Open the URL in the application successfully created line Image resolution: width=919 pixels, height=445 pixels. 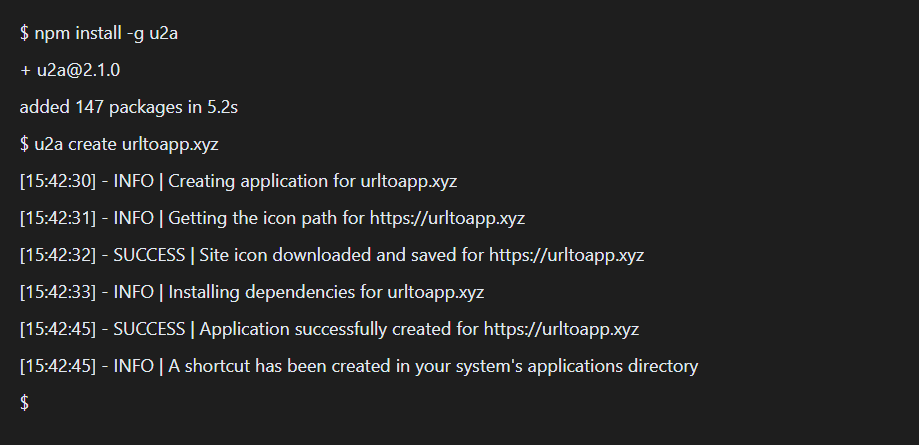(561, 329)
